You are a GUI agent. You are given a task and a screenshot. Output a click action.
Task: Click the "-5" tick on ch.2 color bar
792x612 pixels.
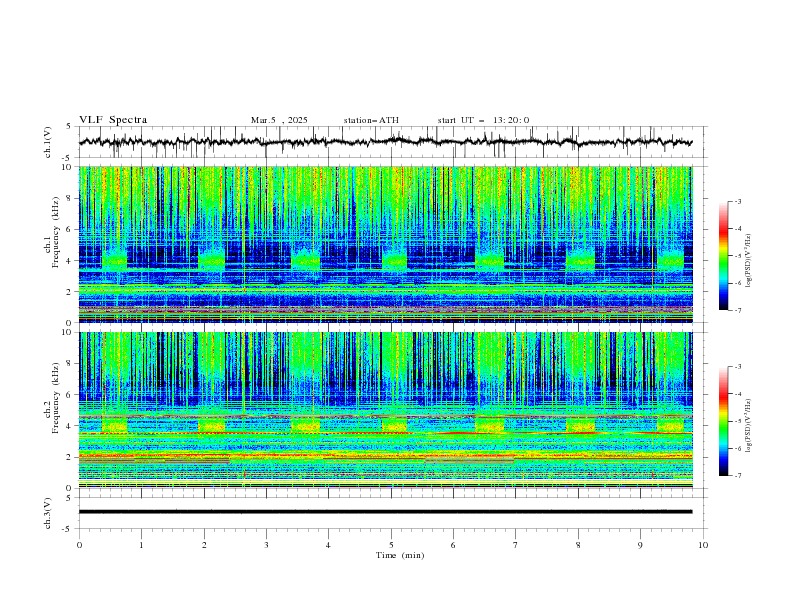[738, 421]
